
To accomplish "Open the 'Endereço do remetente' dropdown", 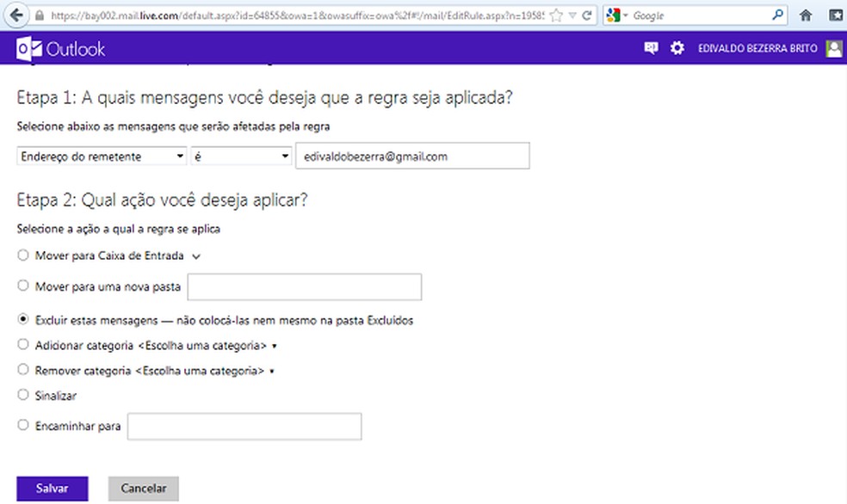I will (102, 157).
